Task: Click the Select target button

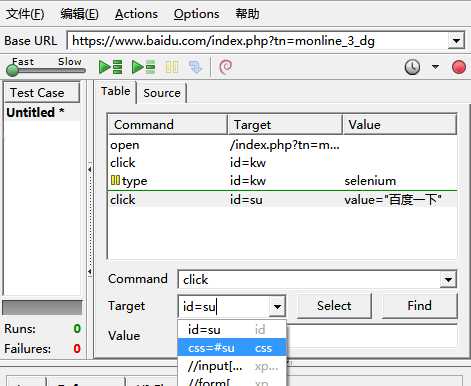Action: 334,306
